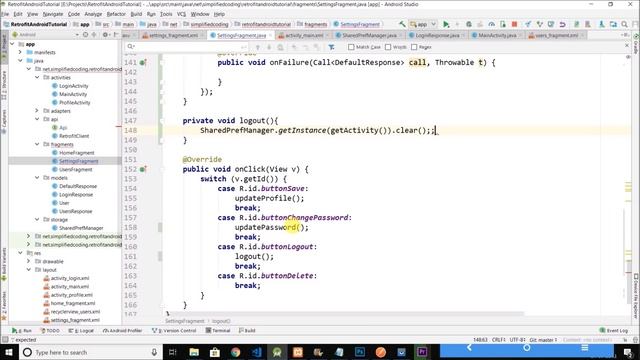Click the Debug app bug icon
Viewport: 640px width, 360px height.
point(469,24)
